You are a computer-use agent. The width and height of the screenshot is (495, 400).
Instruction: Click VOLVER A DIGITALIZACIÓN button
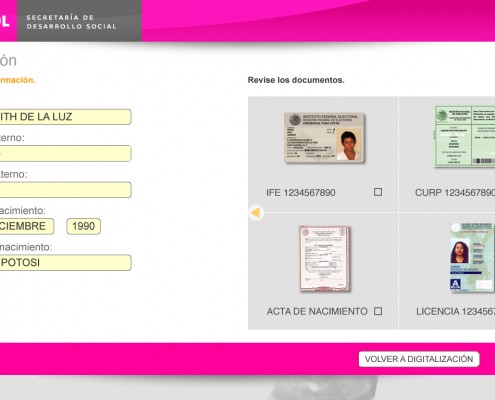[419, 359]
